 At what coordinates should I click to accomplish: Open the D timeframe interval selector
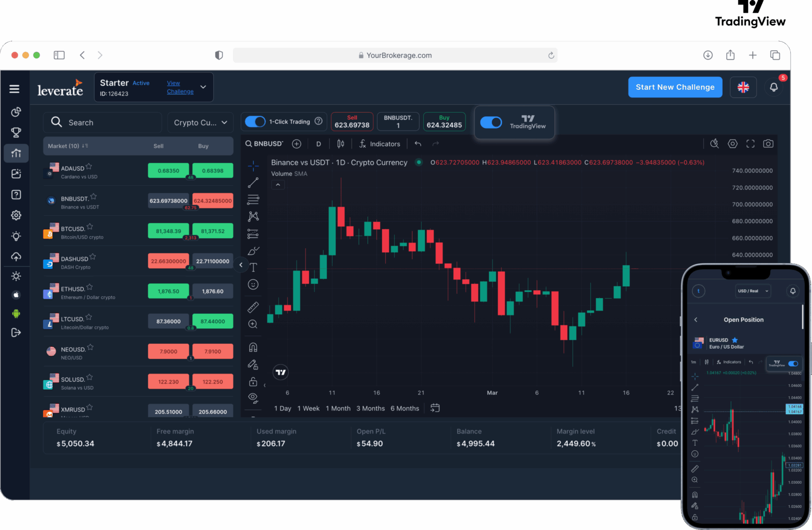(319, 144)
